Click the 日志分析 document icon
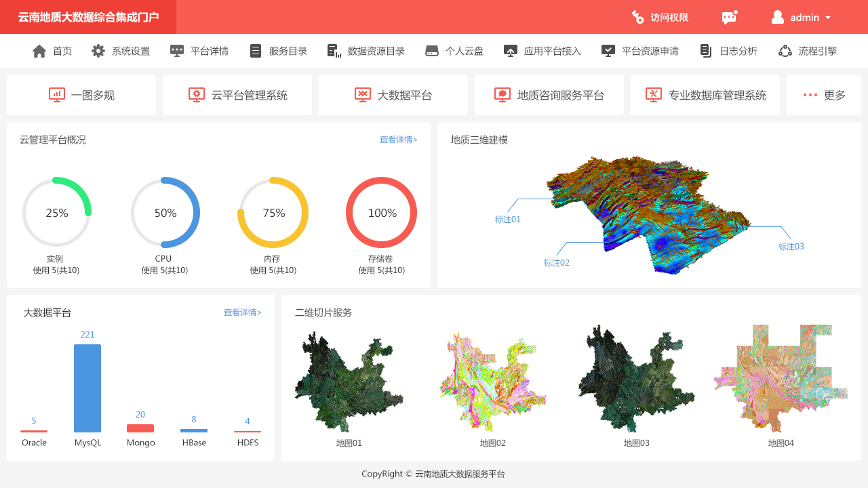 (706, 51)
